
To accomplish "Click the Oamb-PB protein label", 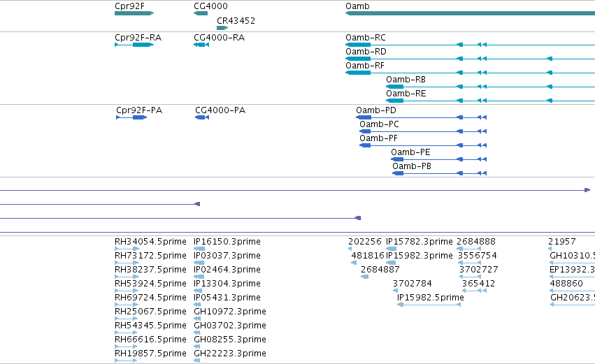I will (x=412, y=166).
